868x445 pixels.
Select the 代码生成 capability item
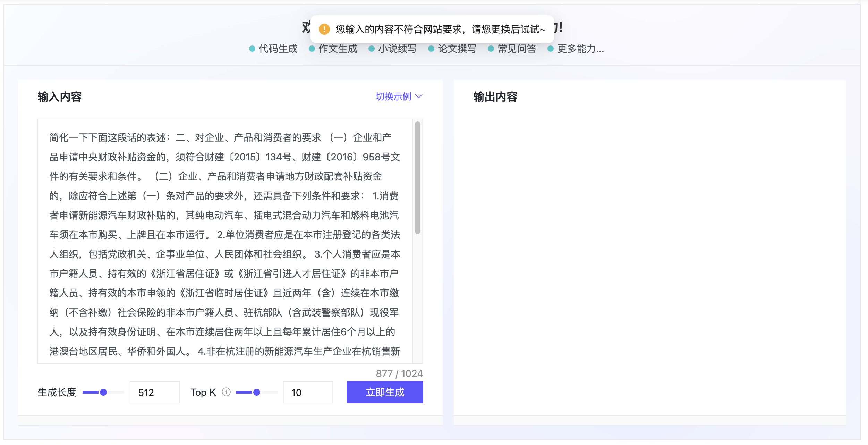point(278,49)
